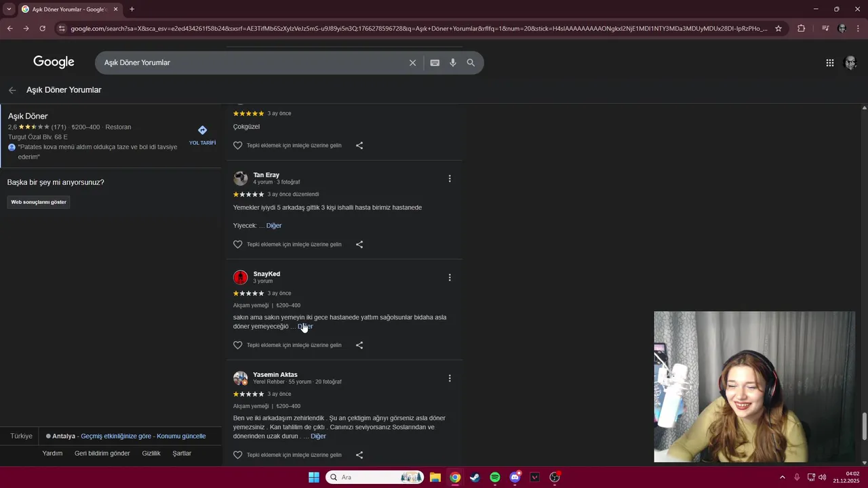Click the taskbar Ara search box
Screen dimensions: 868x488
click(375, 477)
